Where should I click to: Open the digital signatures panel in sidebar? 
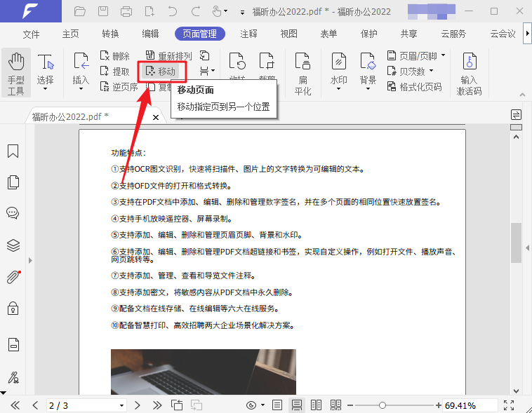[x=13, y=377]
